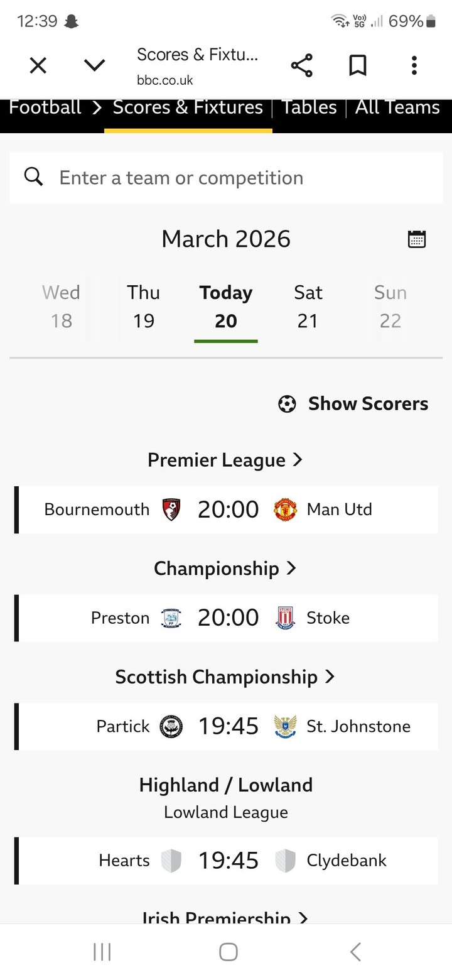Expand the browser down-chevron menu
The width and height of the screenshot is (452, 980).
click(x=94, y=65)
